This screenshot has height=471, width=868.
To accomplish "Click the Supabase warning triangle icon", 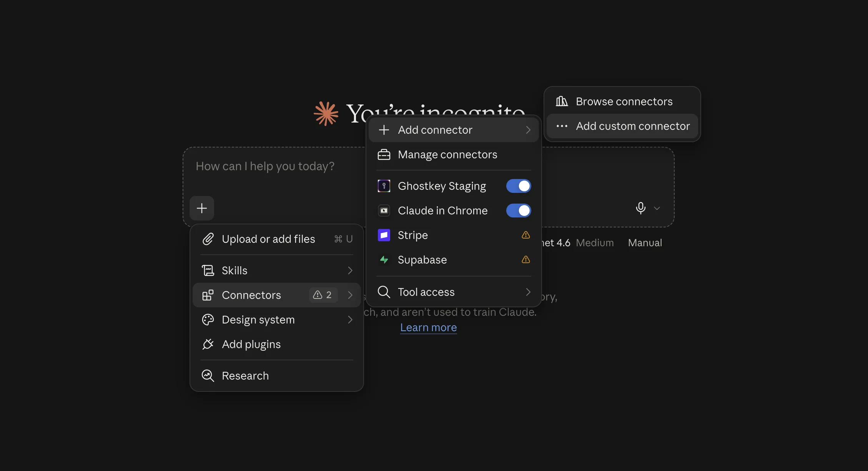I will 526,260.
